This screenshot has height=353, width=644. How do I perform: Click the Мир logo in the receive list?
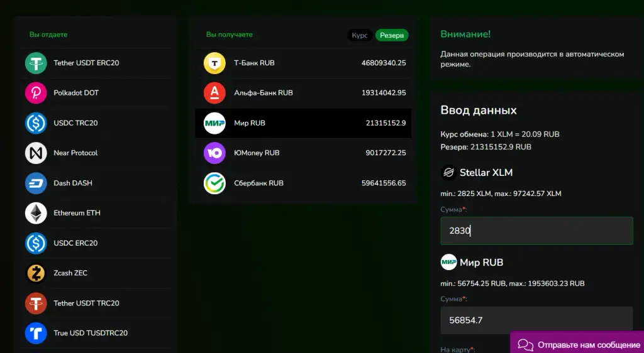214,123
